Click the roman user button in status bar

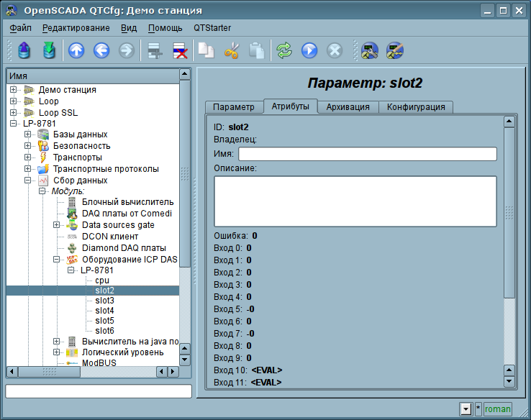click(498, 409)
